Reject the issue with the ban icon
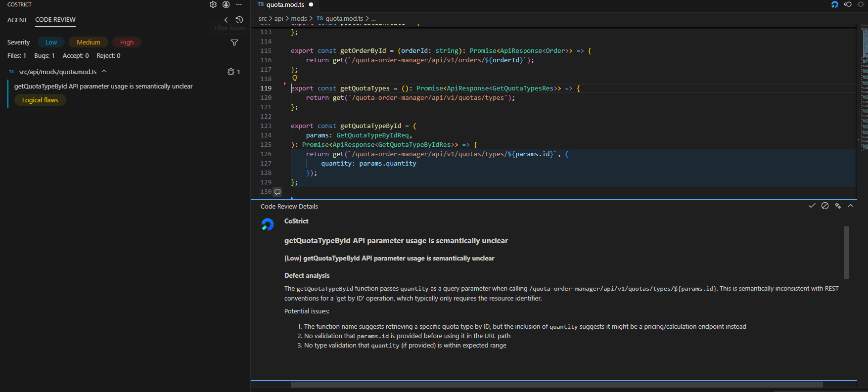868x392 pixels. pos(825,206)
